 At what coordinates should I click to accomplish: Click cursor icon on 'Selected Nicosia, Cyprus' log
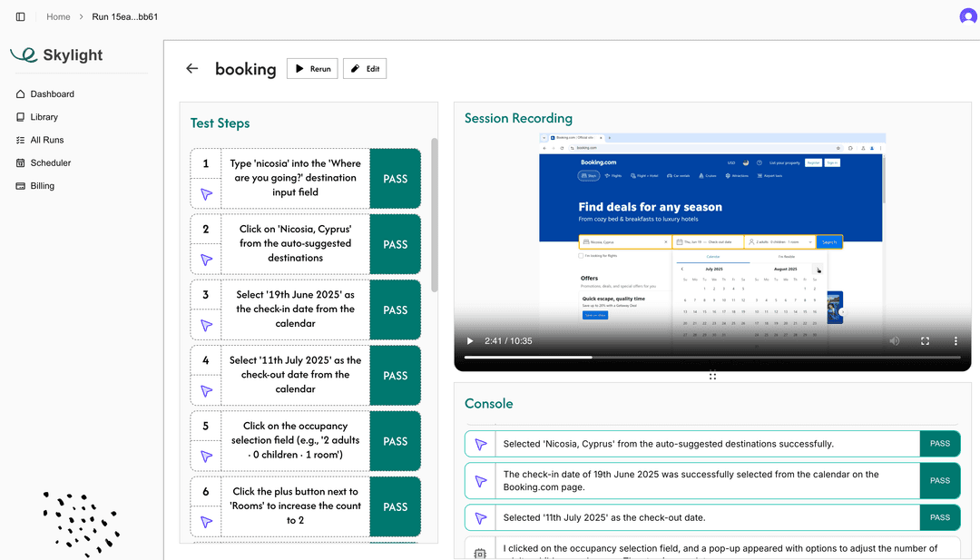(481, 444)
